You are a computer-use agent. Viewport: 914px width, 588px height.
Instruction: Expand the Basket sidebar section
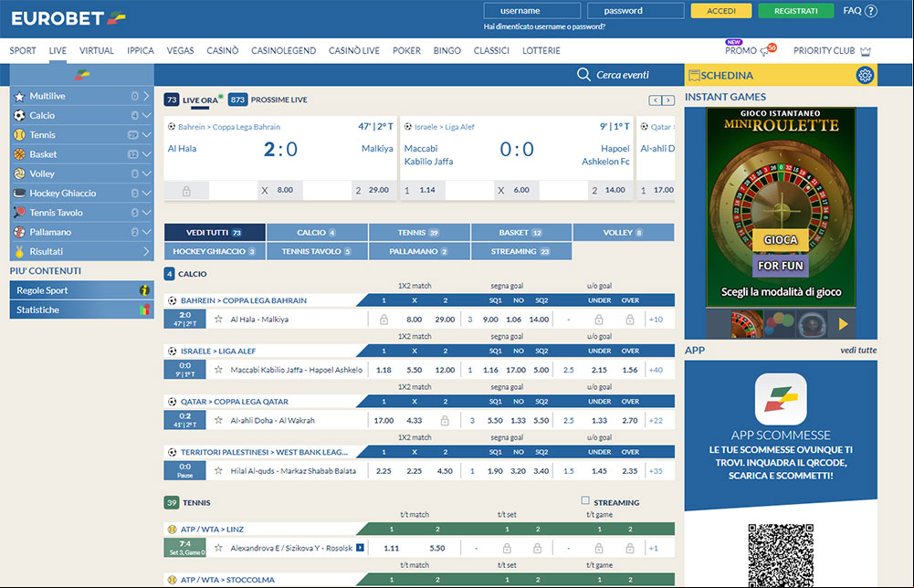(146, 154)
